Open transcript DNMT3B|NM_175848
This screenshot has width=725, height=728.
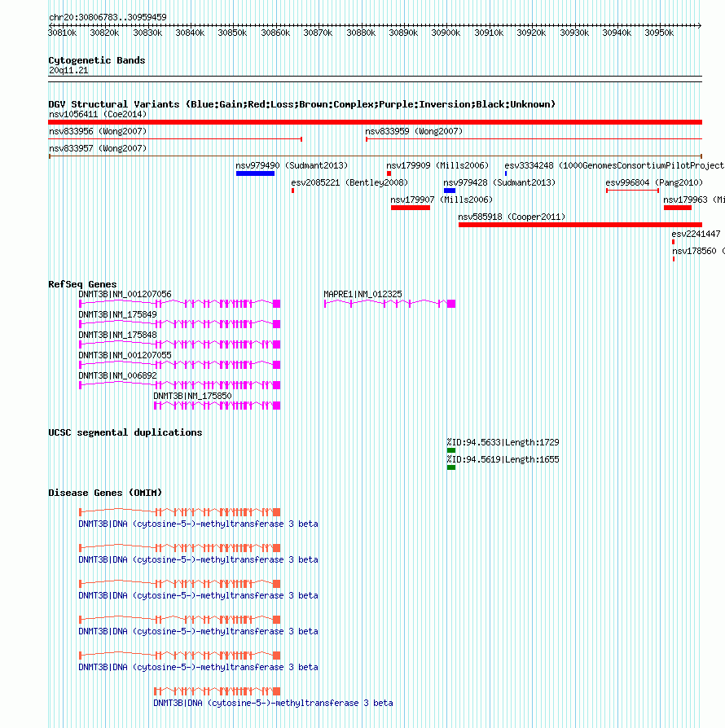click(117, 335)
